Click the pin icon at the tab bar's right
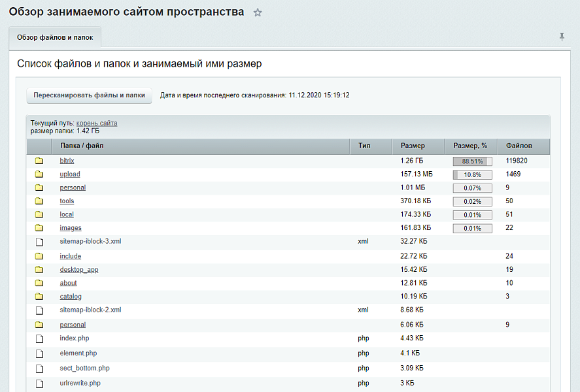 click(562, 37)
